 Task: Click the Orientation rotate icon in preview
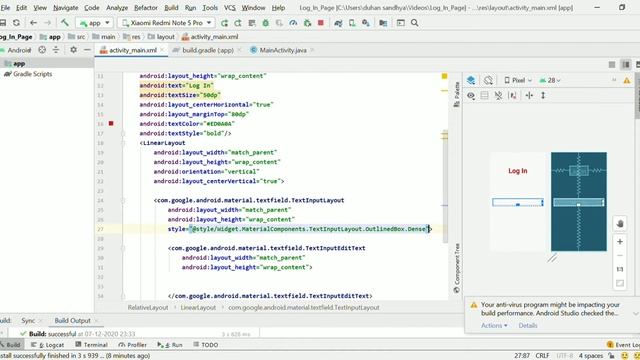click(x=488, y=80)
